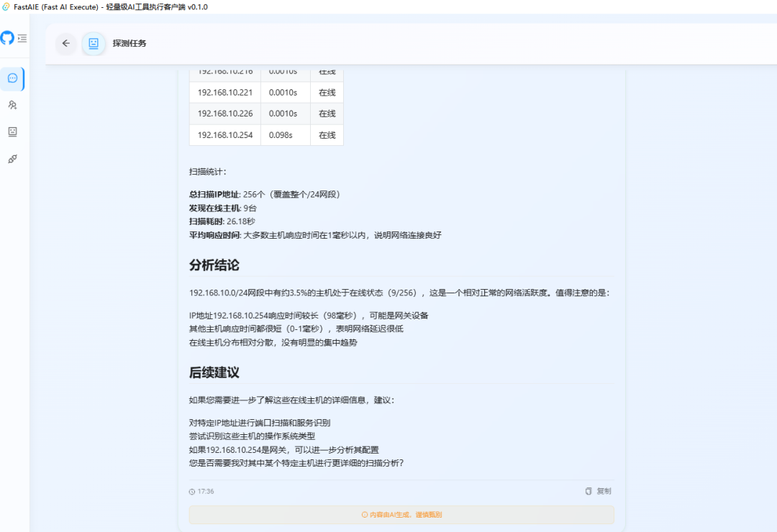The width and height of the screenshot is (777, 532).
Task: Open the plugin tools sidebar icon
Action: pyautogui.click(x=12, y=159)
